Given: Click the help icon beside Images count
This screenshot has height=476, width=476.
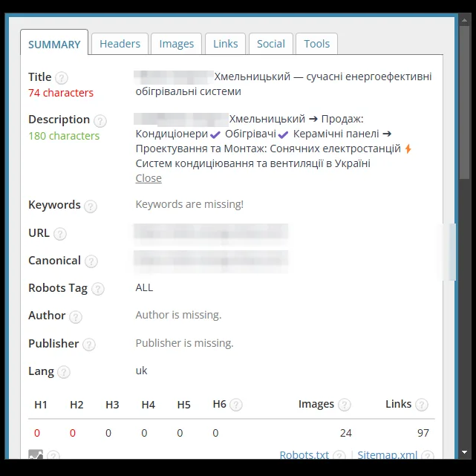Looking at the screenshot, I should pos(345,405).
